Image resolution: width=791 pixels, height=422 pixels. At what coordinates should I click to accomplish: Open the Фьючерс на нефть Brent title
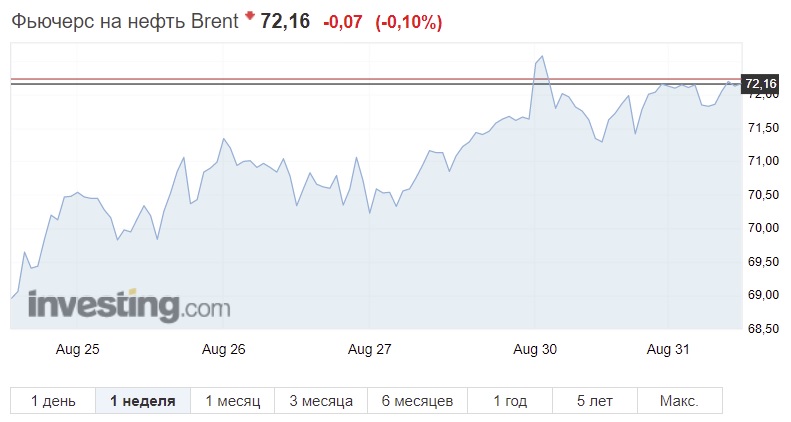pyautogui.click(x=125, y=22)
